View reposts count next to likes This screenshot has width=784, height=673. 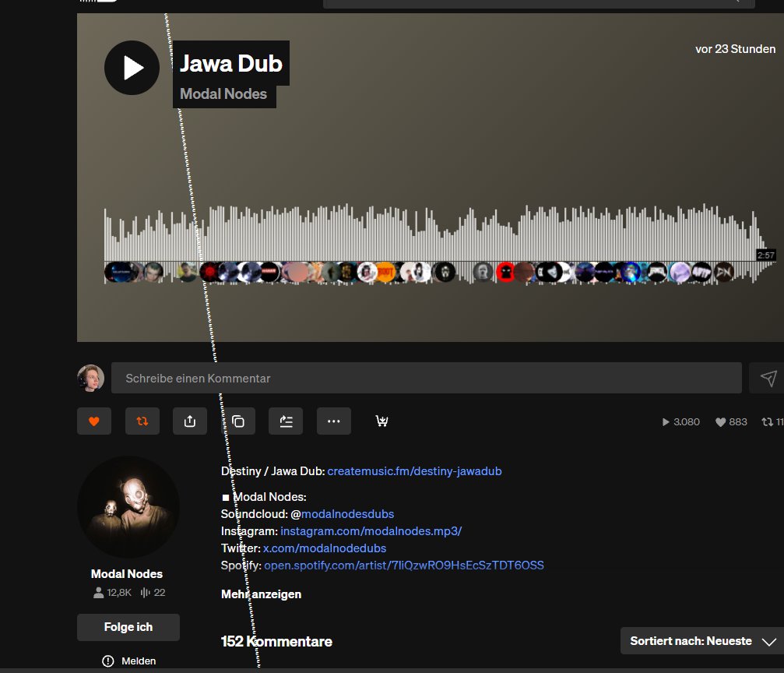coord(772,422)
